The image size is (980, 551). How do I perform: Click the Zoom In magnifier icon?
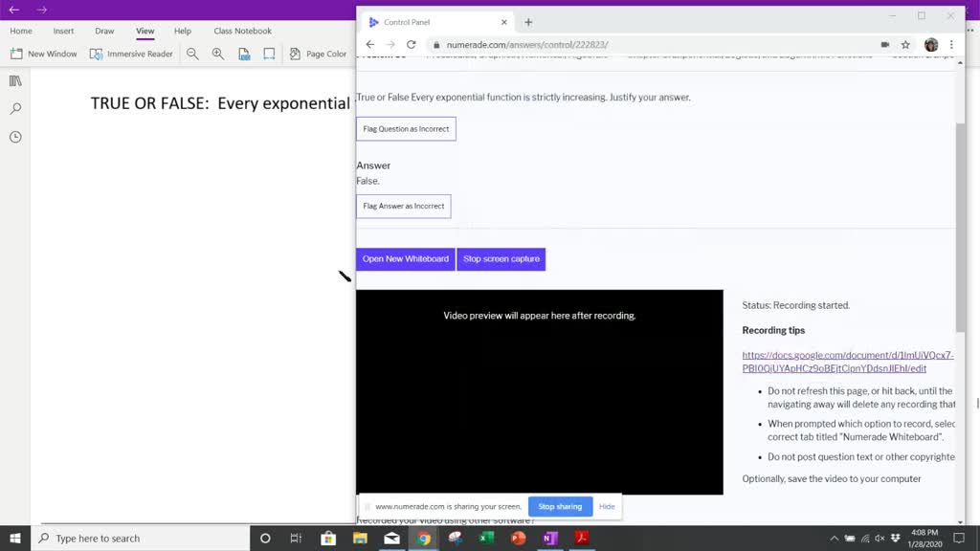(217, 54)
